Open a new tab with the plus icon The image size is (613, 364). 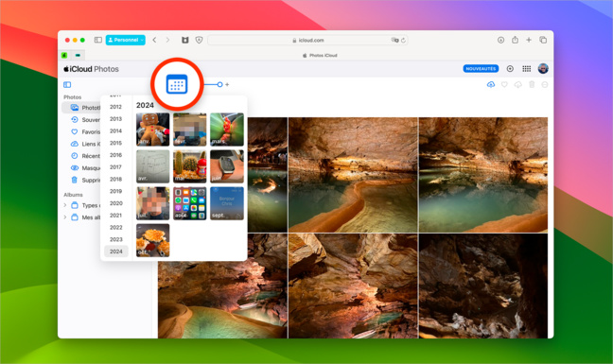[x=529, y=40]
